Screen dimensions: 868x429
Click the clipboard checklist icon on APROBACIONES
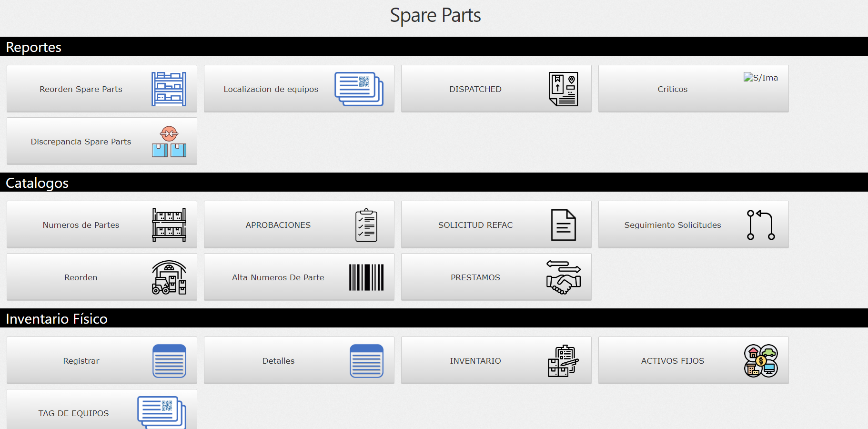(x=366, y=225)
